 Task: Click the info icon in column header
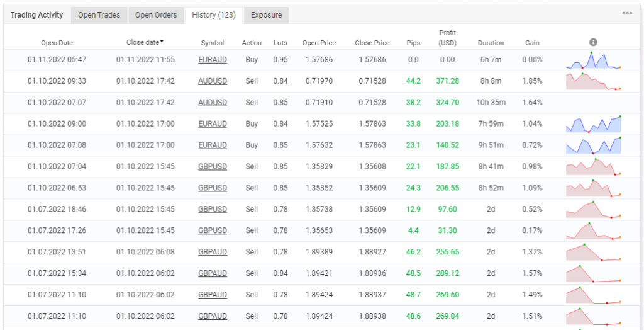[x=593, y=42]
